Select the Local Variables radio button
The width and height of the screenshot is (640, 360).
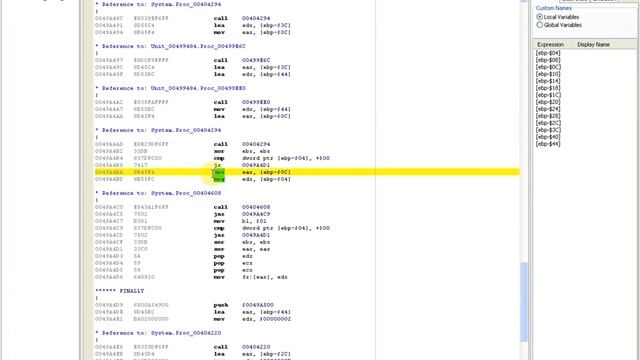coord(540,17)
